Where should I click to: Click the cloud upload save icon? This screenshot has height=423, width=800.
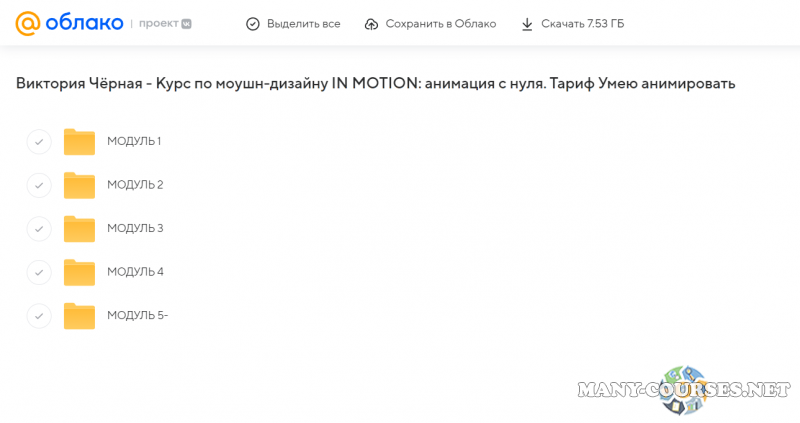[371, 24]
